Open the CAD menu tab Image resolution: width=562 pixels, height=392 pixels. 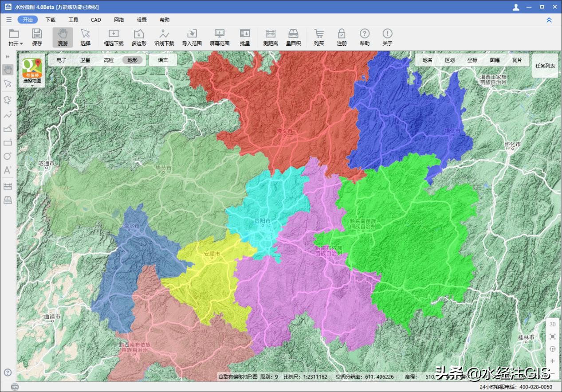(x=96, y=20)
